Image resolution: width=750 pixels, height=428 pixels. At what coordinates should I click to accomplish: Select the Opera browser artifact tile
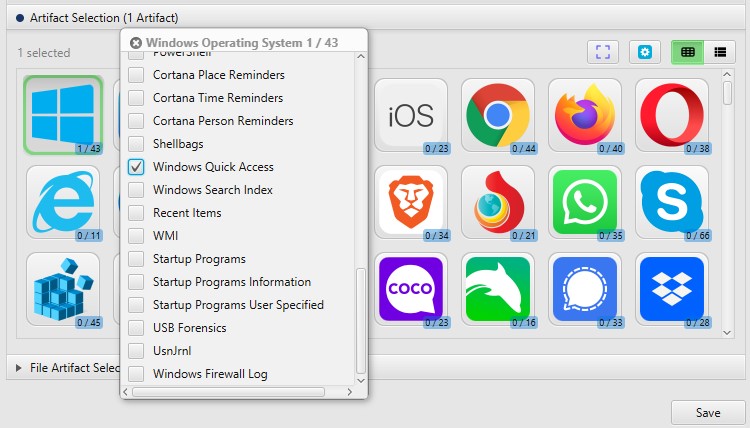[x=672, y=115]
